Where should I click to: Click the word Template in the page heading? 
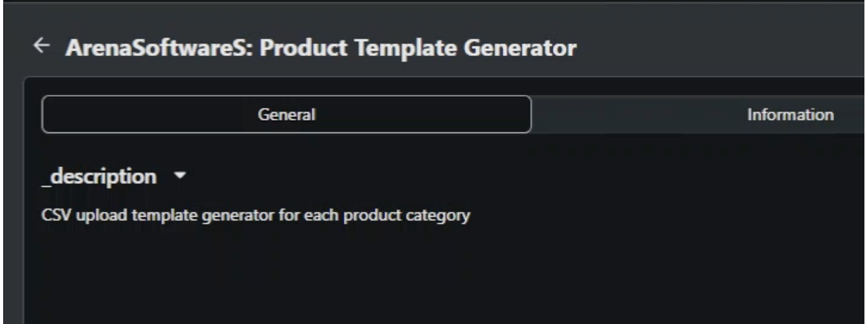(406, 48)
